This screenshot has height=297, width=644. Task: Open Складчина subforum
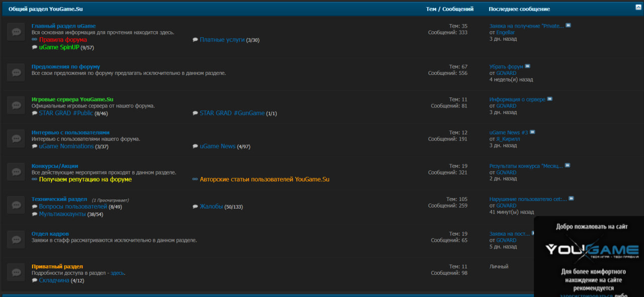tap(54, 280)
